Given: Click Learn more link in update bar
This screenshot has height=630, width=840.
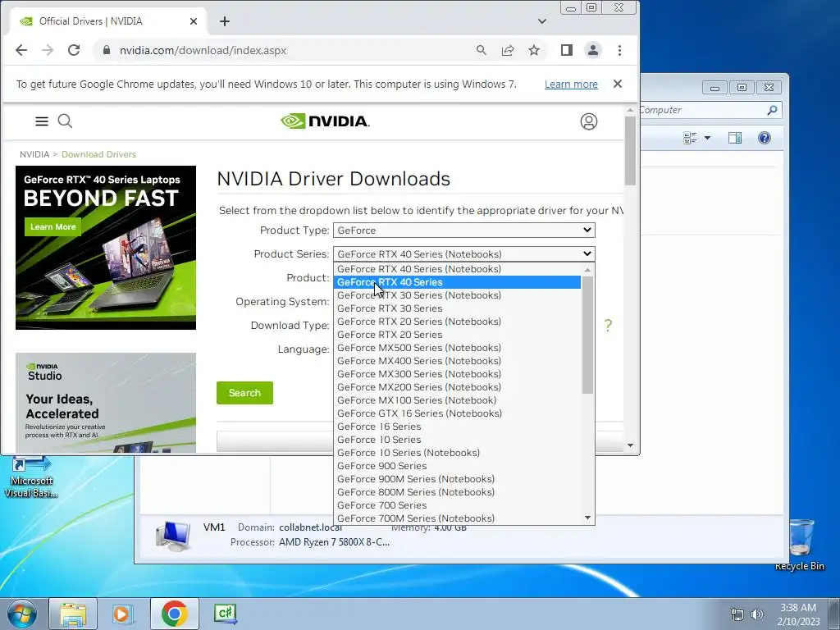Looking at the screenshot, I should coord(571,84).
